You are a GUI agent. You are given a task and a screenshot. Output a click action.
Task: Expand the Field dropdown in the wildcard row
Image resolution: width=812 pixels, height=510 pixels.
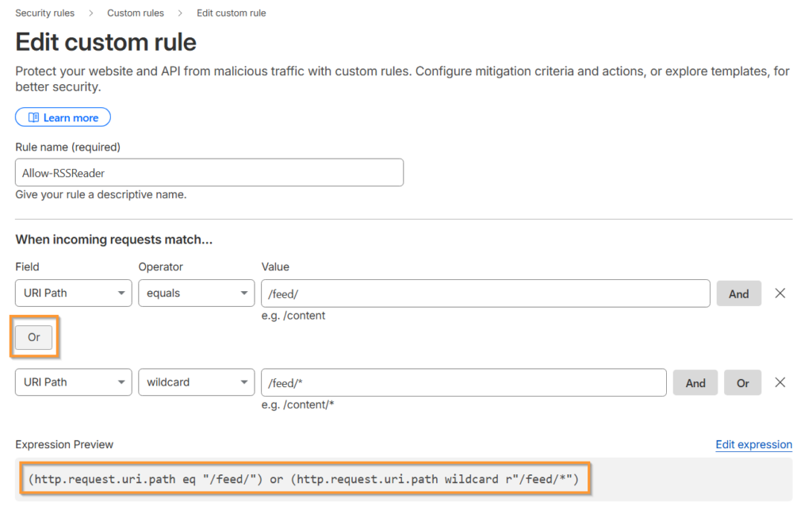pos(74,382)
